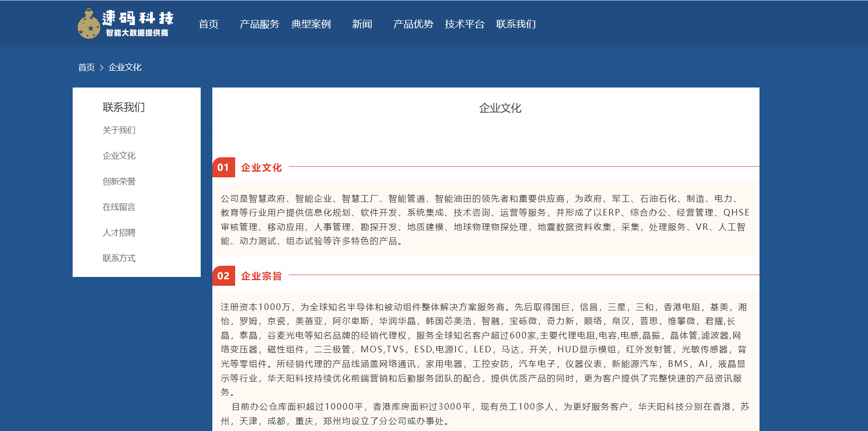
Task: Open 关于我们 in the sidebar
Action: click(x=119, y=130)
